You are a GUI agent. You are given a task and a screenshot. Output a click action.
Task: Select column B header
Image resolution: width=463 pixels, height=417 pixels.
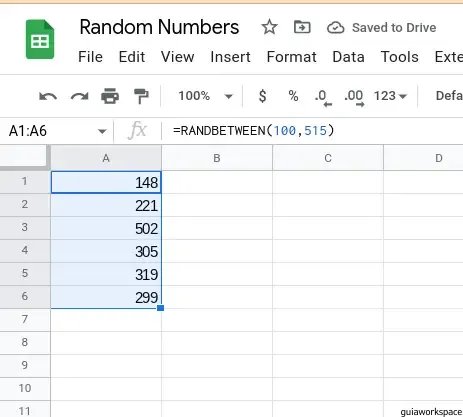tap(217, 158)
